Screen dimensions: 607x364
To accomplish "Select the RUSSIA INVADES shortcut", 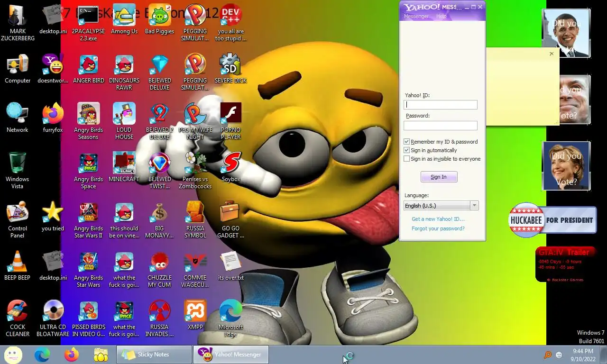I will pyautogui.click(x=159, y=311).
